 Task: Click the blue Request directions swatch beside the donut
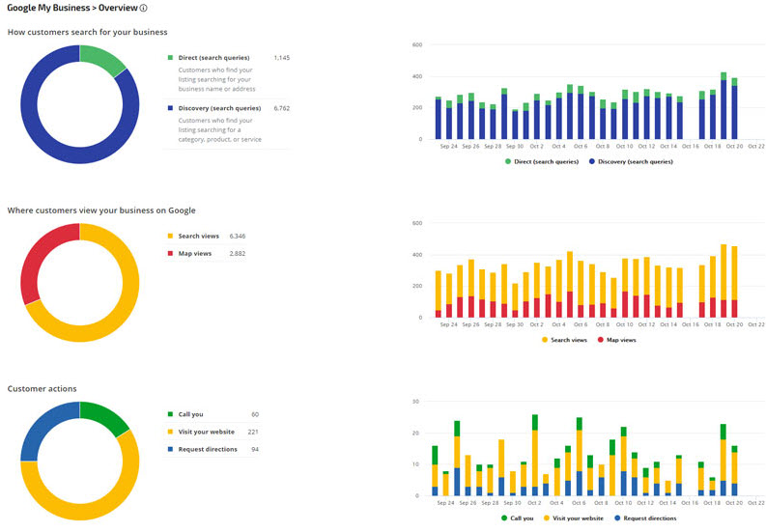coord(170,449)
